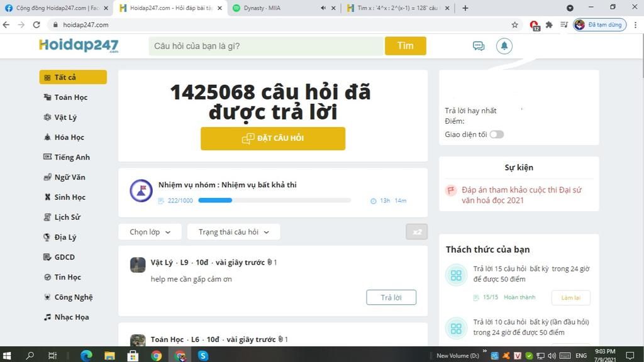This screenshot has height=362, width=644.
Task: Open the red extension icon with badge
Action: pyautogui.click(x=534, y=25)
